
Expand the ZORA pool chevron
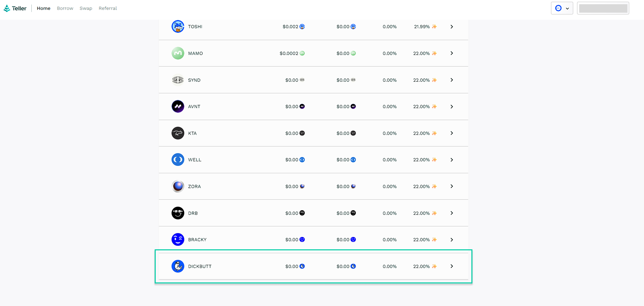tap(452, 187)
